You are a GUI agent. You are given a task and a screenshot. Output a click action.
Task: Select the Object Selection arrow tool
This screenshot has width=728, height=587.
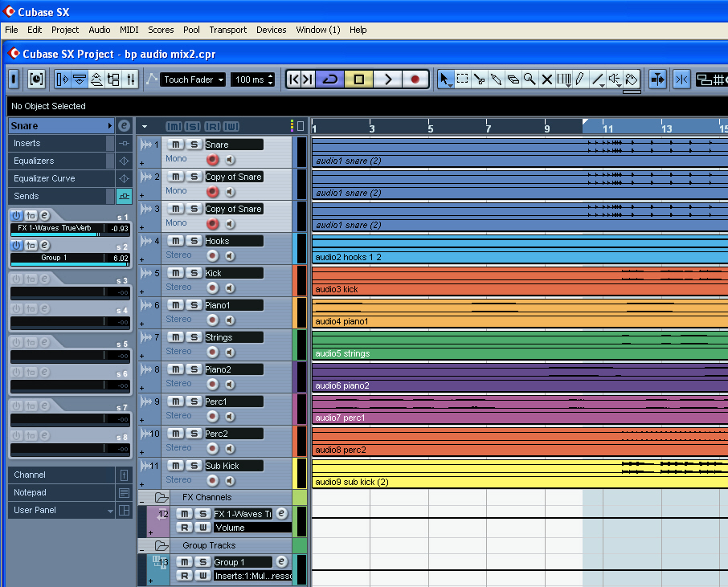[445, 79]
